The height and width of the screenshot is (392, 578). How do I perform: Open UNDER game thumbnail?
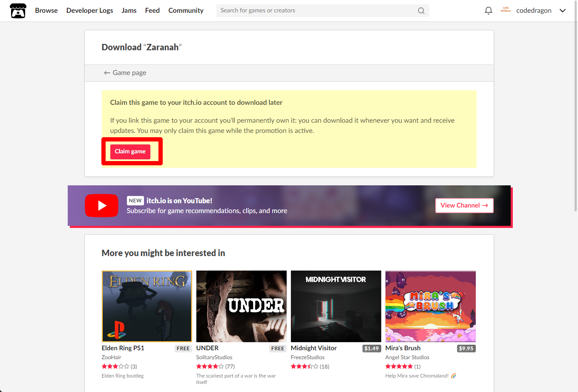[x=242, y=306]
